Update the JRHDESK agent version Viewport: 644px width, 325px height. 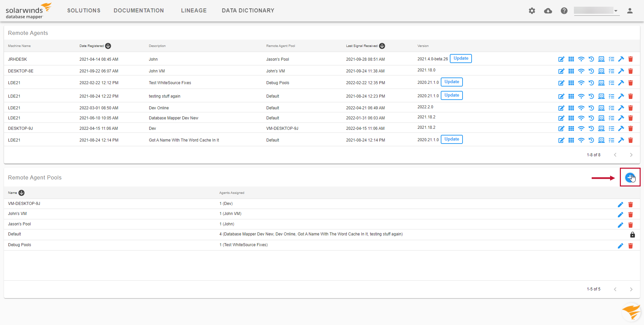(461, 58)
